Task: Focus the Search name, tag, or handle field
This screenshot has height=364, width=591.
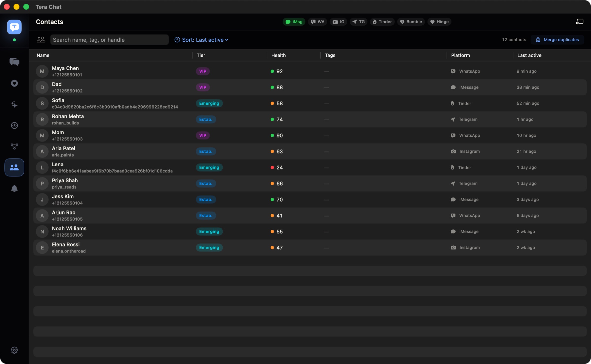Action: (x=109, y=40)
